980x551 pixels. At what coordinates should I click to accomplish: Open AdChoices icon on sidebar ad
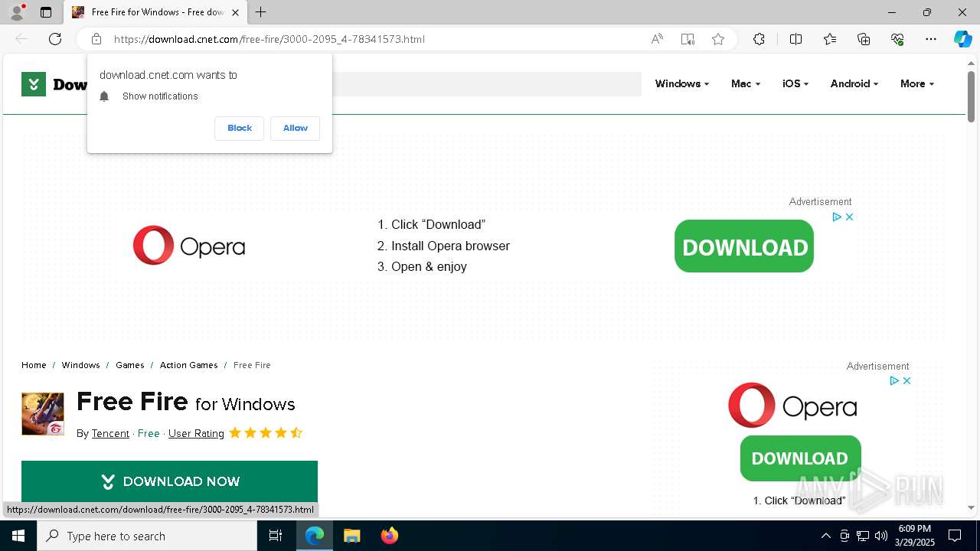point(893,381)
